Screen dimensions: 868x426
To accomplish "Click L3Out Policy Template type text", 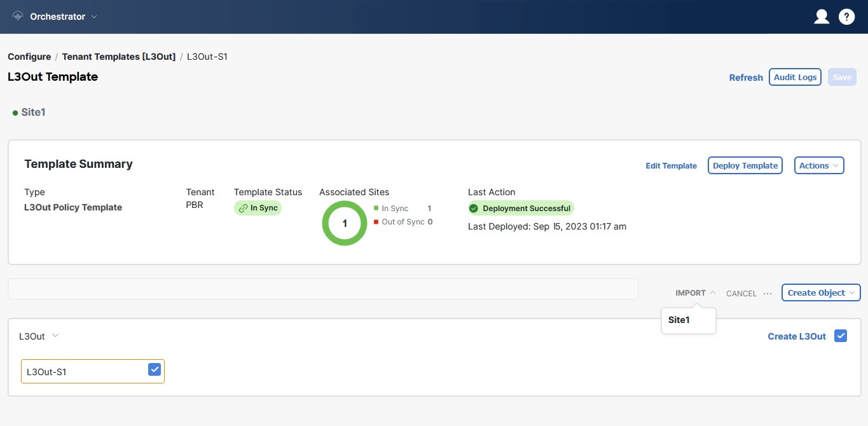I will tap(73, 207).
